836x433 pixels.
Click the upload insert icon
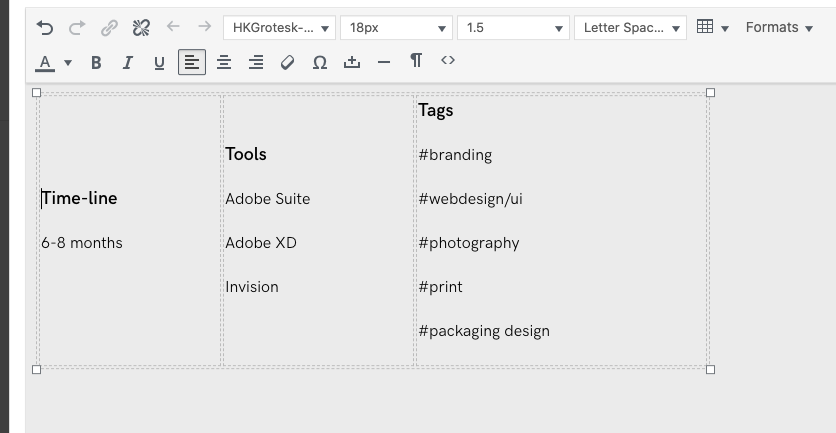click(x=352, y=62)
